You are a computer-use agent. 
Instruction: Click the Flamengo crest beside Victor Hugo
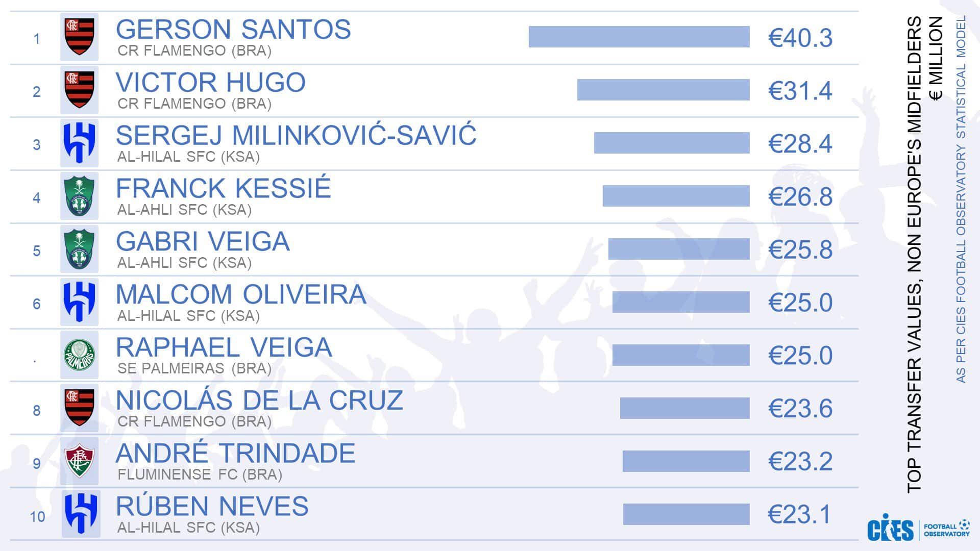(x=79, y=90)
